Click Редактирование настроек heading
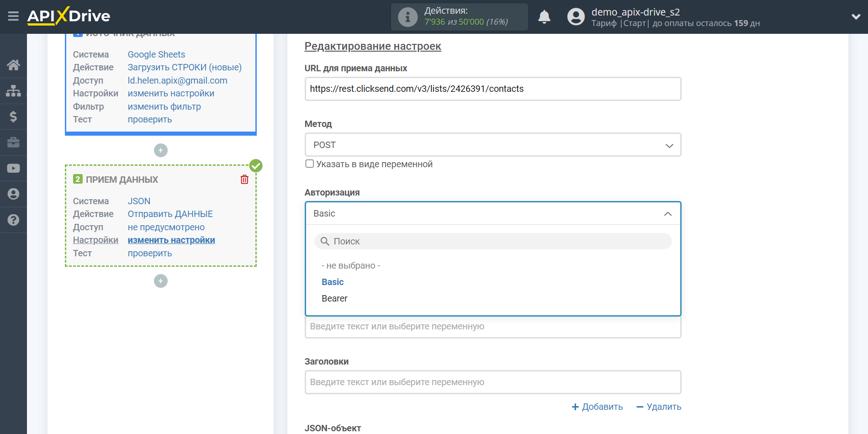The height and width of the screenshot is (434, 868). pyautogui.click(x=373, y=46)
